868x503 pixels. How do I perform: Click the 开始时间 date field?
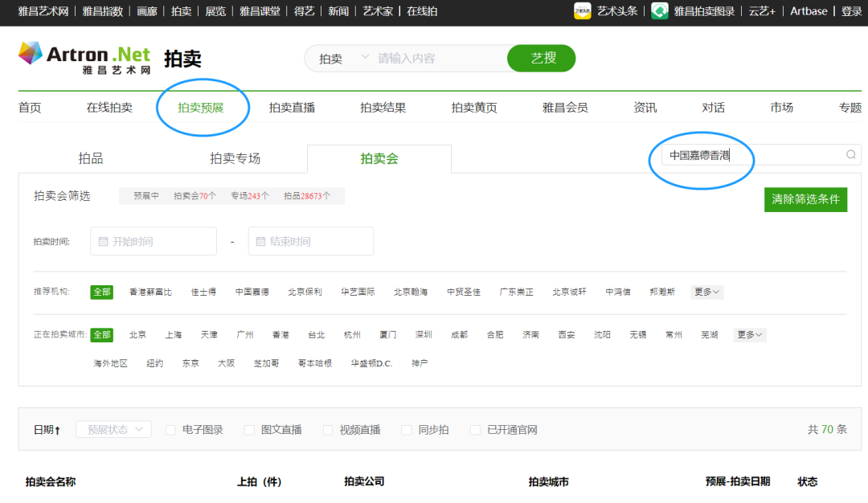point(154,241)
